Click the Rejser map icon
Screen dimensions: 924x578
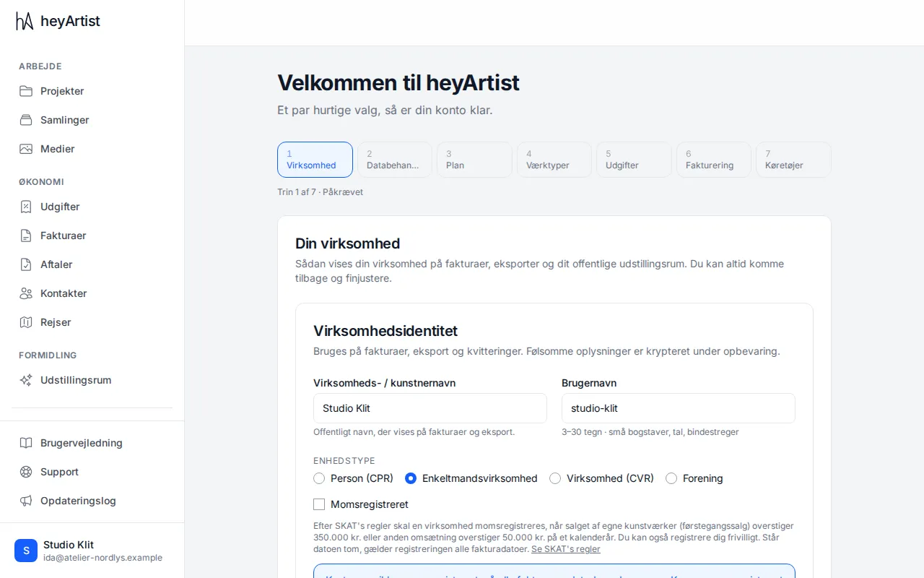26,322
